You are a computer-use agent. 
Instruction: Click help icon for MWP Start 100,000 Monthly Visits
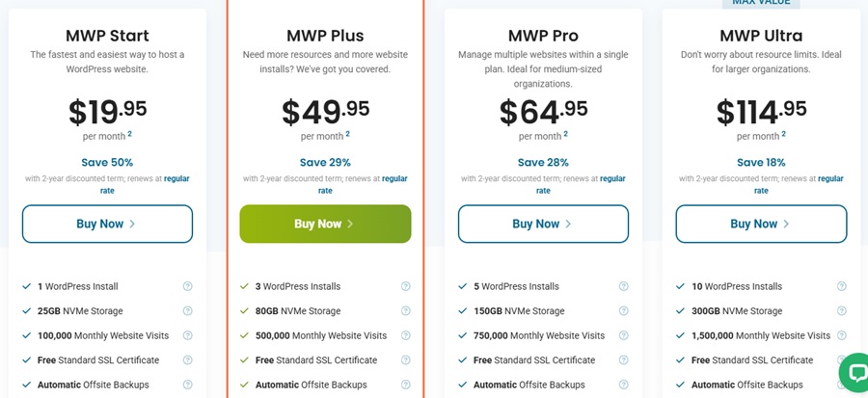[x=188, y=335]
